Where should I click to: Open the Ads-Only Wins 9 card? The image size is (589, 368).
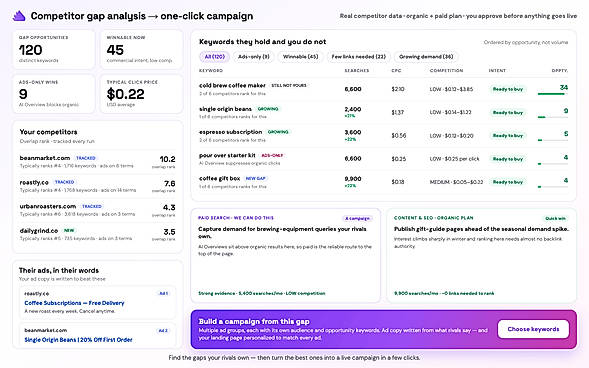pyautogui.click(x=53, y=94)
